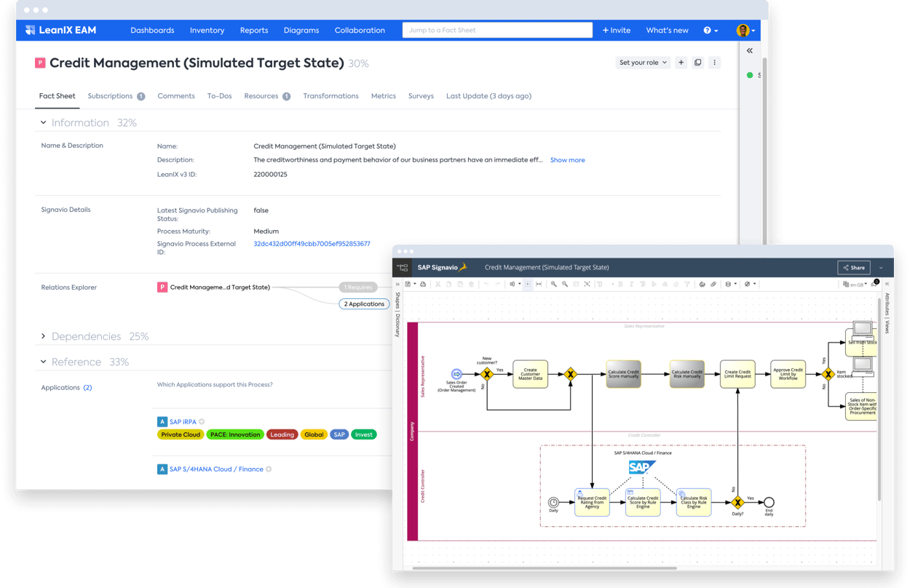Expand the Dependencies section
The width and height of the screenshot is (910, 588).
86,336
